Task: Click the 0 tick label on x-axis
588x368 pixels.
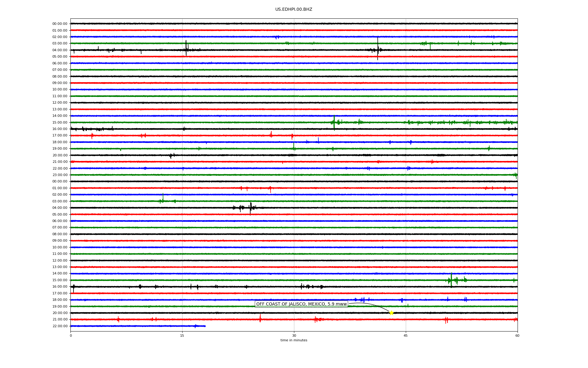Action: [71, 335]
